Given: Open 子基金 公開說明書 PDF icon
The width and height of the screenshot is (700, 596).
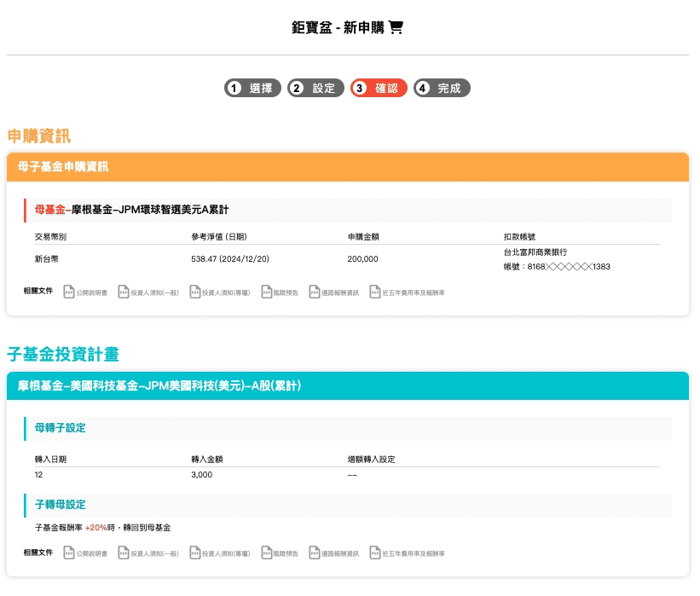Looking at the screenshot, I should pos(69,553).
